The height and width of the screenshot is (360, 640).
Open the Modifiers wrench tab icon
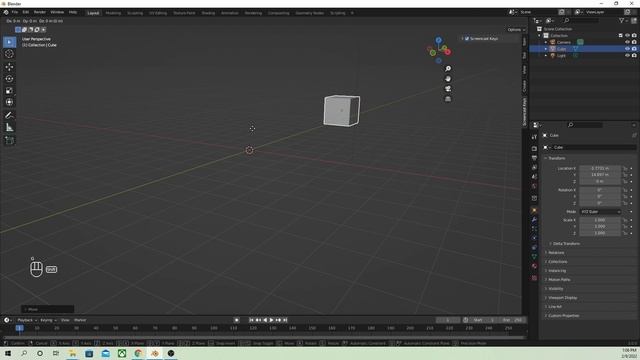point(534,220)
